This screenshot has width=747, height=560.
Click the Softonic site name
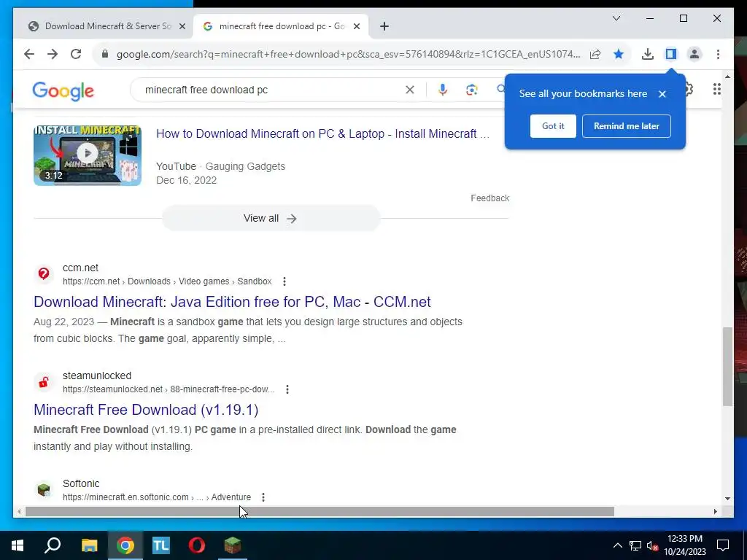pyautogui.click(x=81, y=483)
